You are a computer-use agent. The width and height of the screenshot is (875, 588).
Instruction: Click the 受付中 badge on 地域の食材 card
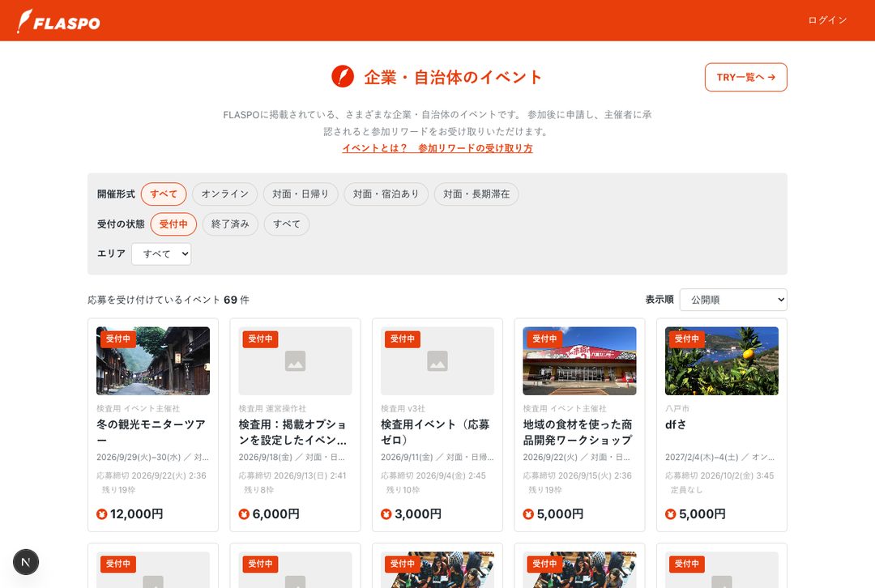coord(544,339)
